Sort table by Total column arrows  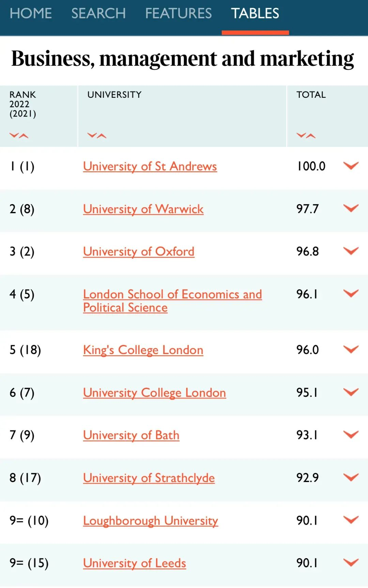[x=306, y=136]
